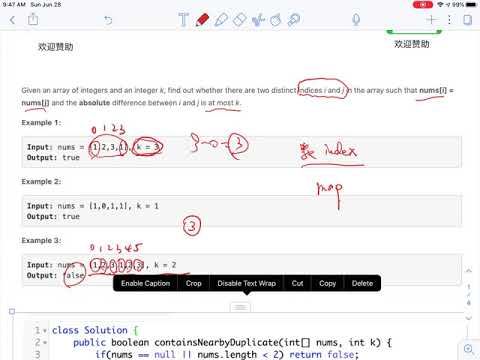Choose Cut in the popup menu
The width and height of the screenshot is (480, 360).
[297, 283]
